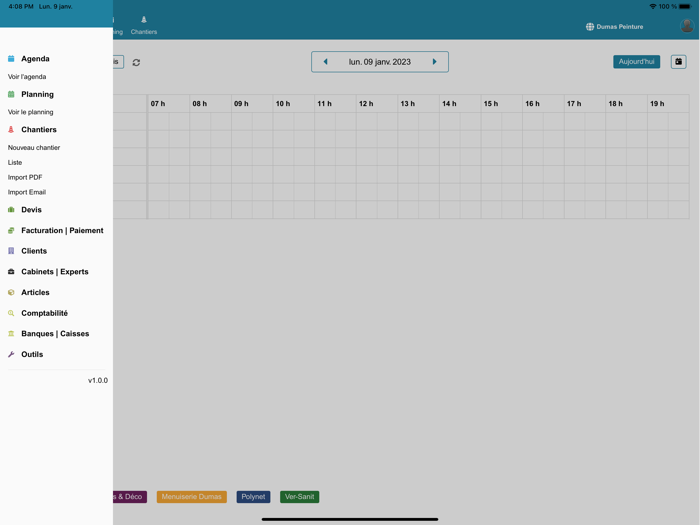Click the green Planning icon
Screen dimensions: 700x525
tap(11, 94)
